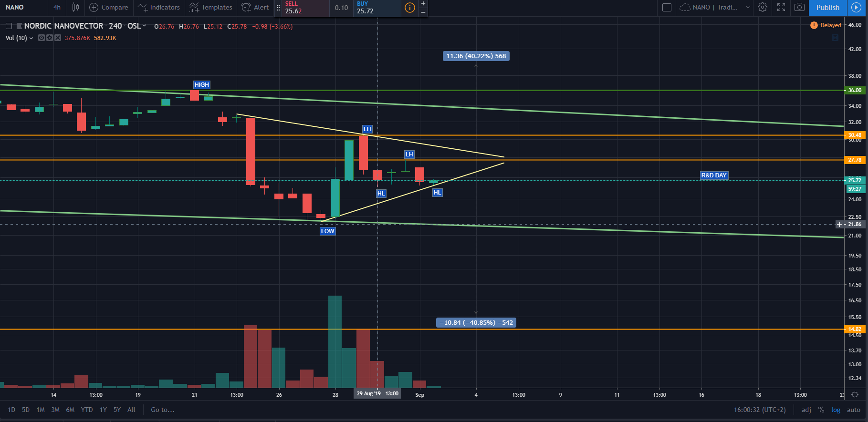Viewport: 868px width, 422px height.
Task: Select the R&D DAY label on chart
Action: (714, 175)
